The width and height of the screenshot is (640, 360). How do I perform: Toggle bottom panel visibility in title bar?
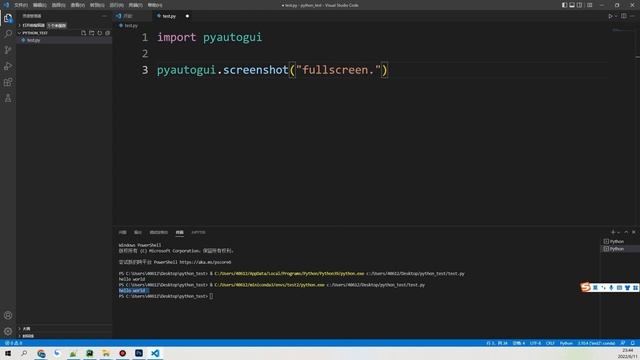point(572,5)
